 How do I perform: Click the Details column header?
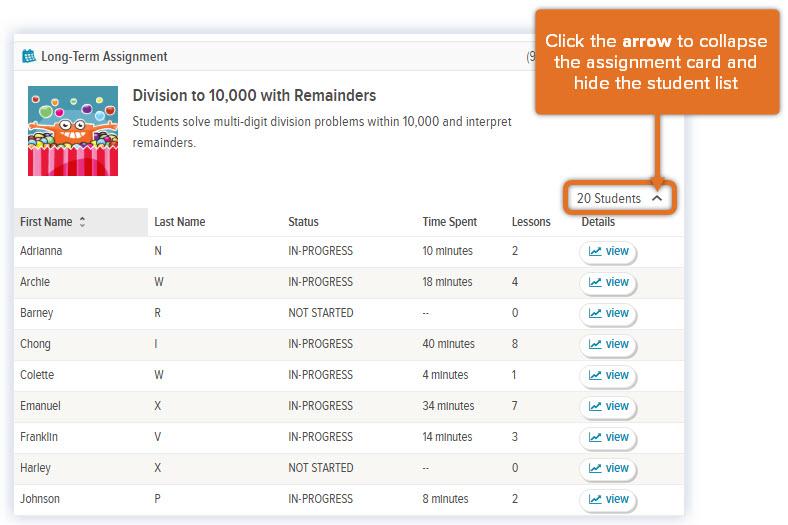pos(598,222)
